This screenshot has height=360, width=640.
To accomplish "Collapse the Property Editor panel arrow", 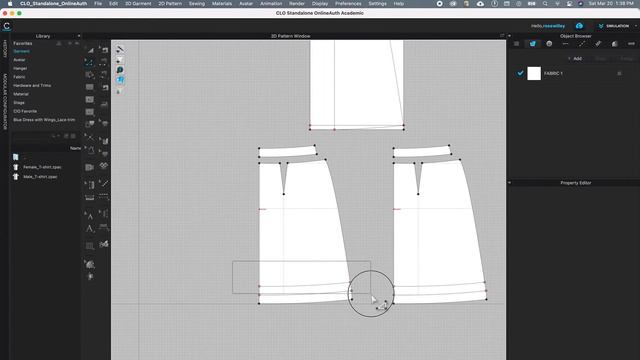I will 509,183.
